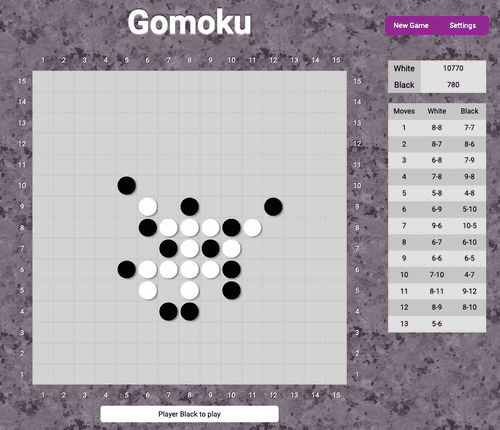Click move number 9 in moves table
The image size is (500, 430).
tap(404, 258)
